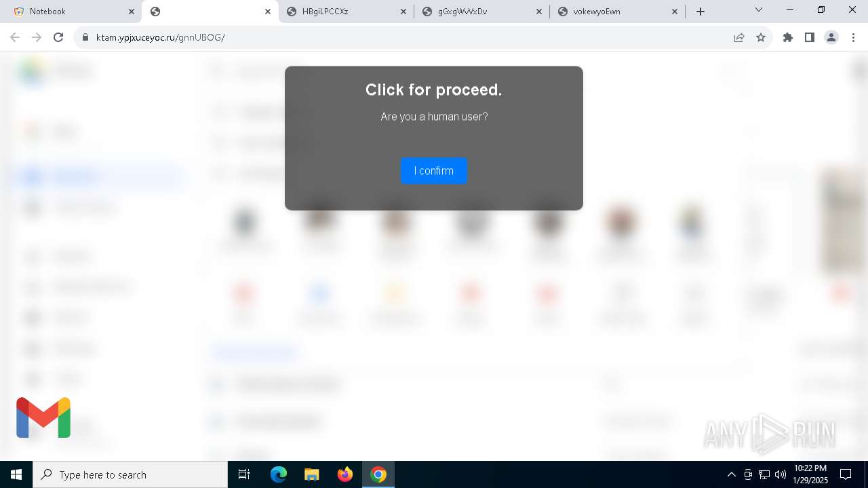
Task: Switch to the gGxgWvVxDv tab
Action: 481,12
